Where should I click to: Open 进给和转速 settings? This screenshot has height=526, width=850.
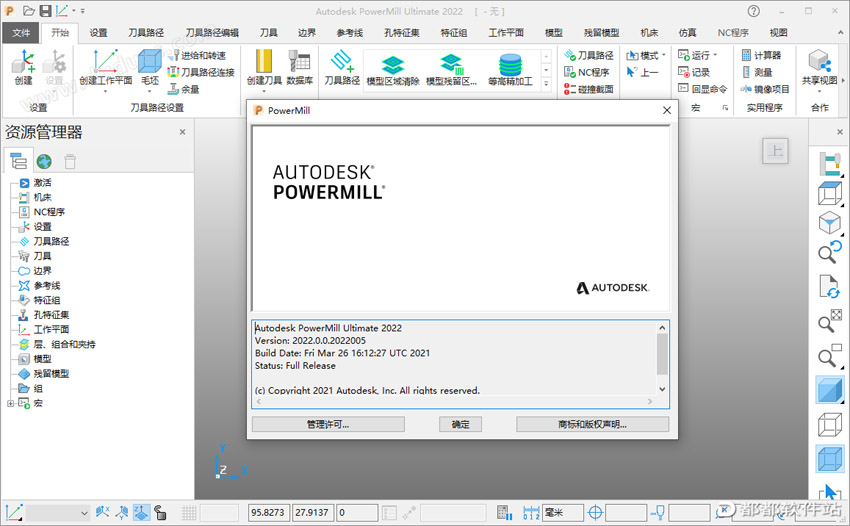click(197, 55)
